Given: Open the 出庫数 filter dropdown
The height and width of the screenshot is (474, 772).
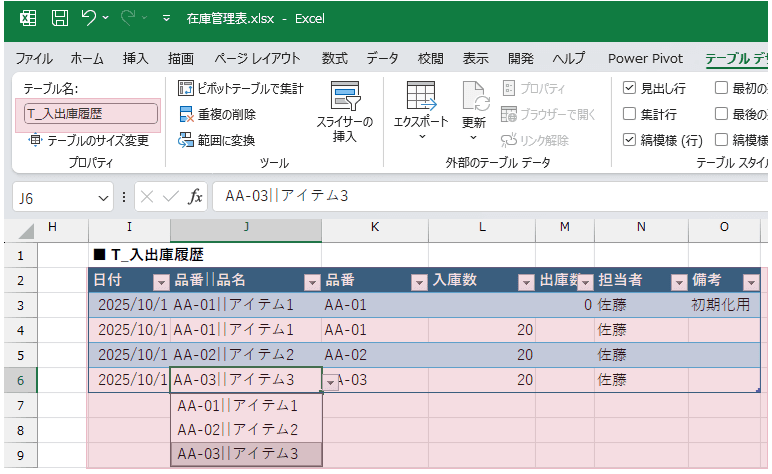Looking at the screenshot, I should pyautogui.click(x=585, y=283).
